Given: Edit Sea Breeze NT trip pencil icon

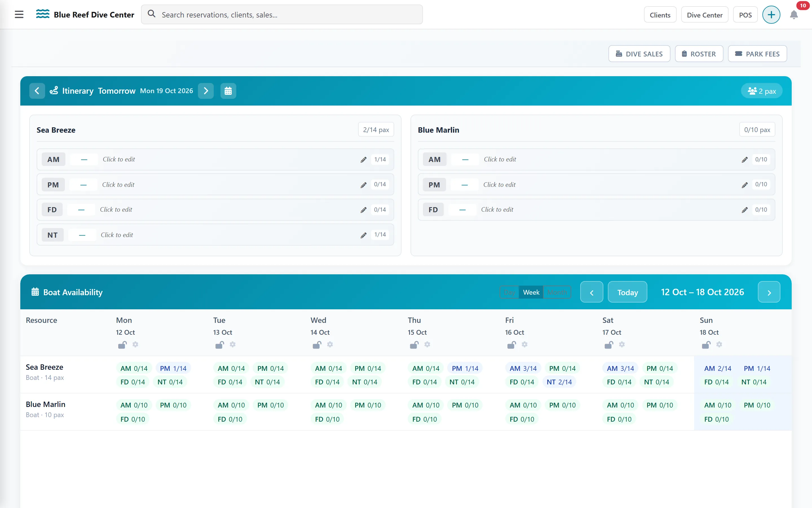Looking at the screenshot, I should 363,235.
